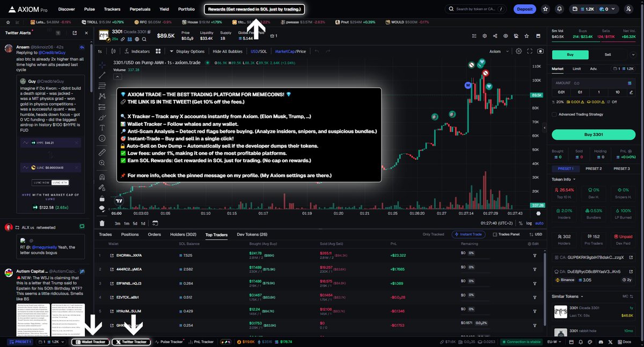Delete drawings with trash icon
This screenshot has width=644, height=347.
pos(102,223)
